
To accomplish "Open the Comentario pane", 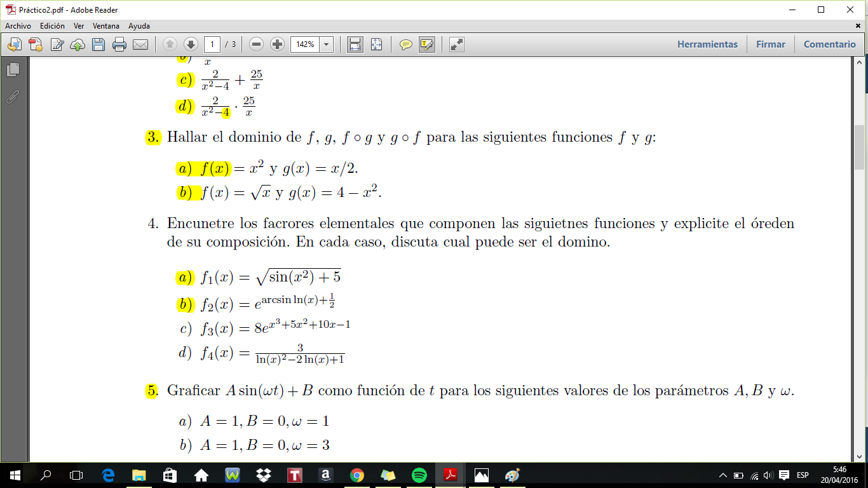I will click(x=829, y=44).
